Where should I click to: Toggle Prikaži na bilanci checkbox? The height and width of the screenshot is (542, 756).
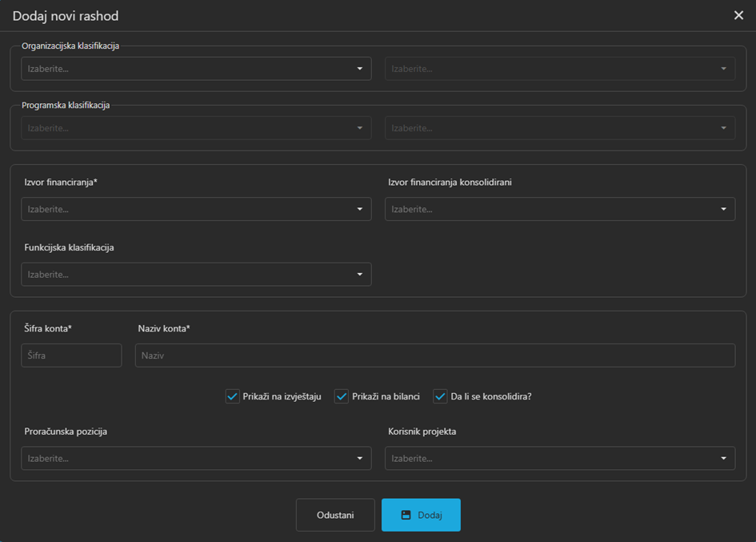342,396
